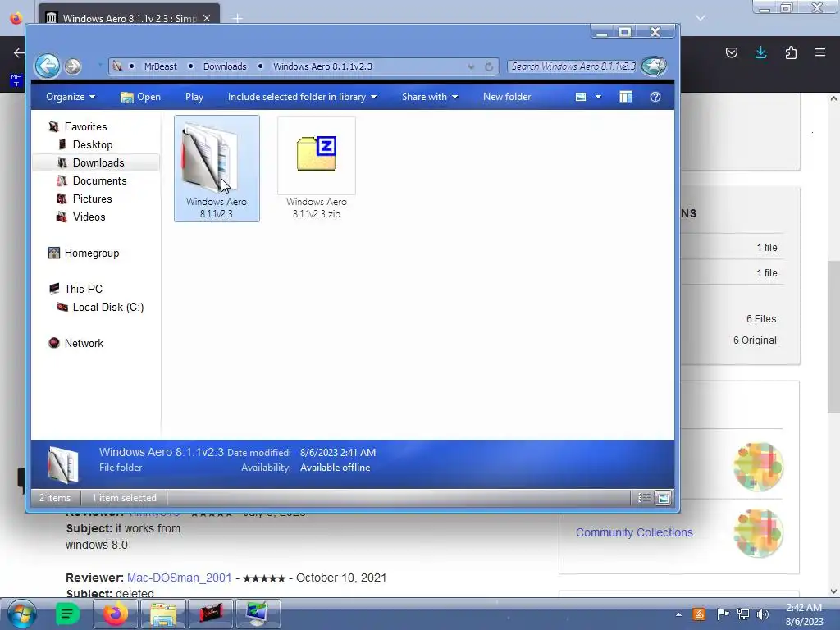
Task: Open Pictures in the navigation pane
Action: tap(92, 199)
